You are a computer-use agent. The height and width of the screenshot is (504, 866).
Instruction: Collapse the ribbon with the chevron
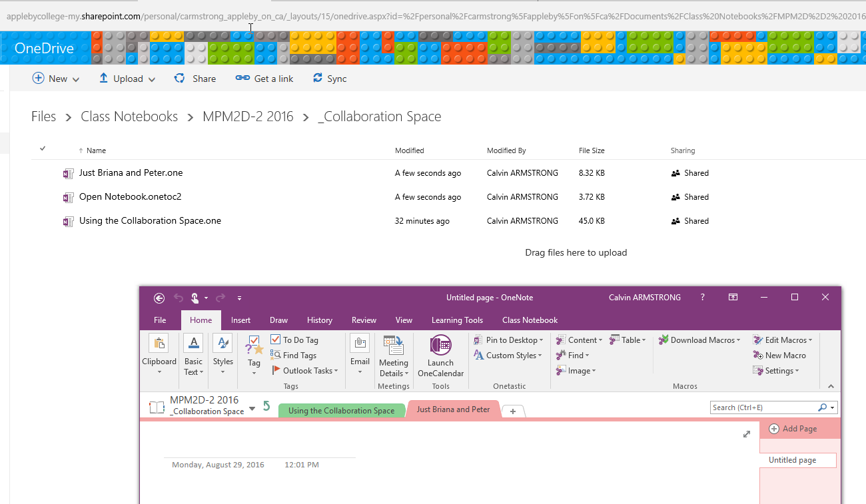[x=831, y=385]
